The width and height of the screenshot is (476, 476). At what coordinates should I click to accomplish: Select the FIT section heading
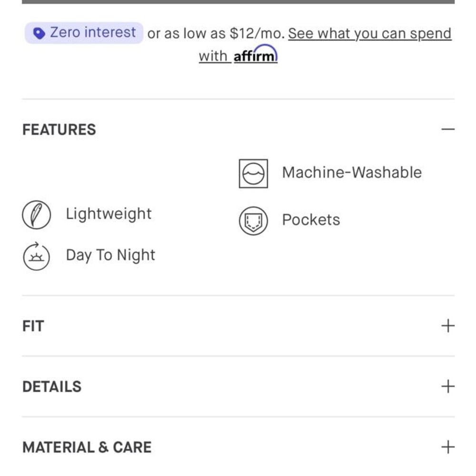pos(33,326)
